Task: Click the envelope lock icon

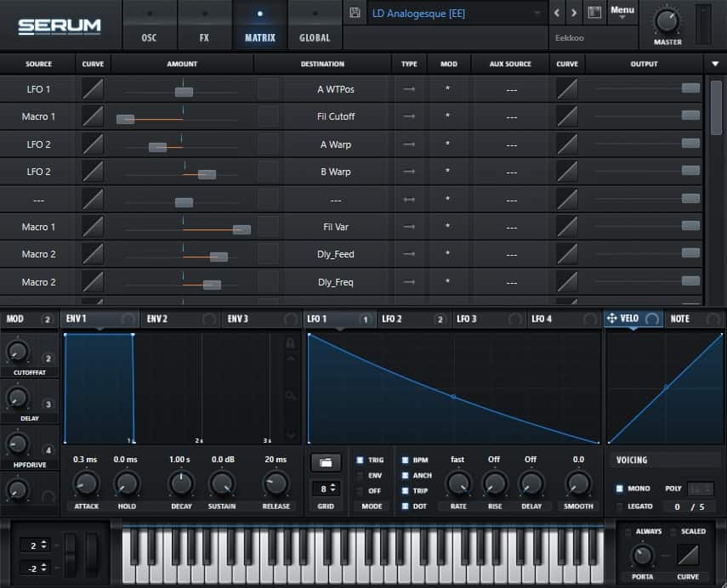Action: pos(290,343)
